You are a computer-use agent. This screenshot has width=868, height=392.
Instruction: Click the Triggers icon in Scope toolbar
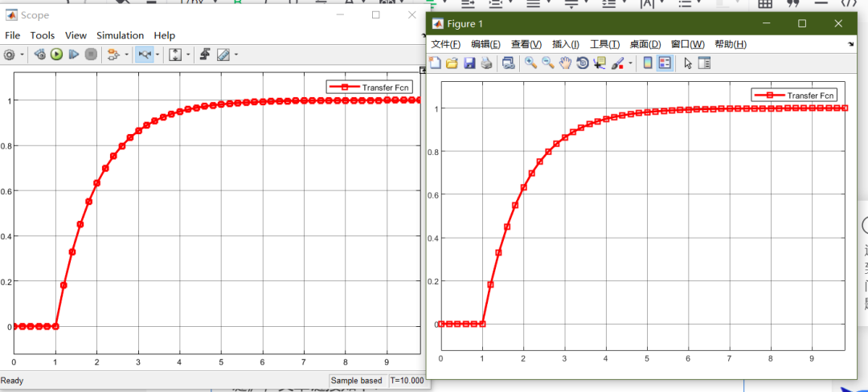click(x=205, y=54)
